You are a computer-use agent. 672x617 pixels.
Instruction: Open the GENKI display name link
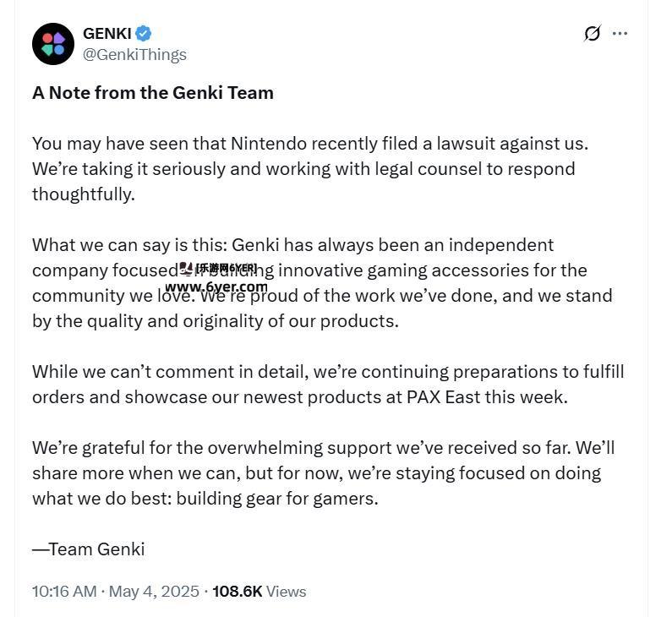point(107,34)
